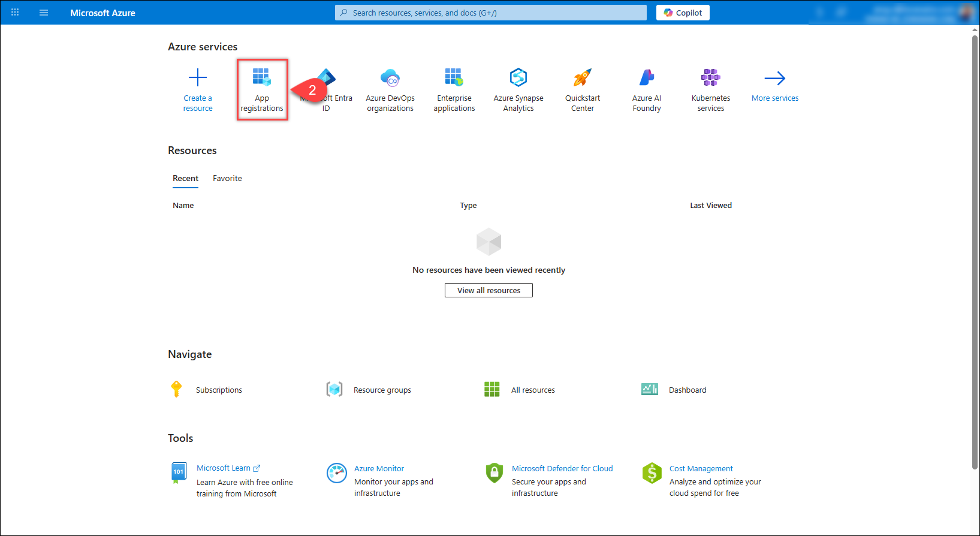Open Copilot from the header
The height and width of the screenshot is (536, 980).
(x=683, y=13)
